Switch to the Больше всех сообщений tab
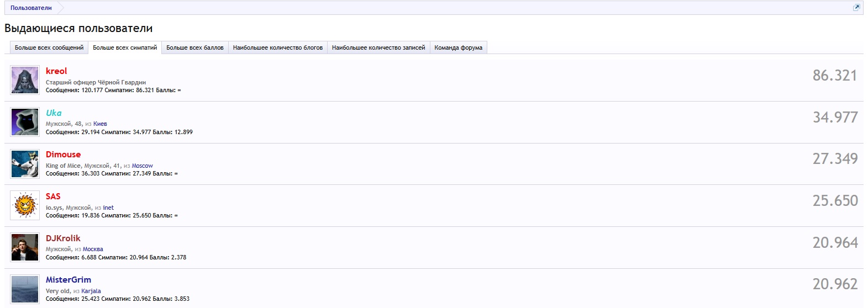This screenshot has height=308, width=868. (49, 47)
